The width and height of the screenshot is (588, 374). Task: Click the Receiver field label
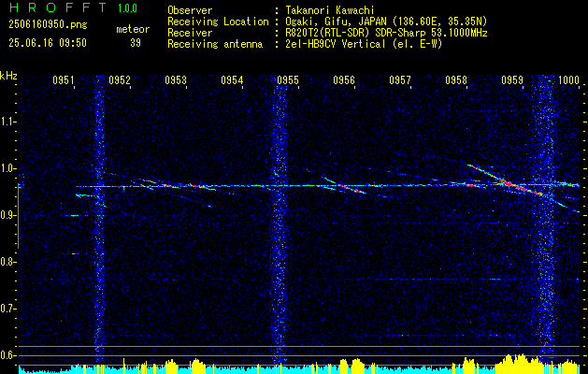[190, 33]
